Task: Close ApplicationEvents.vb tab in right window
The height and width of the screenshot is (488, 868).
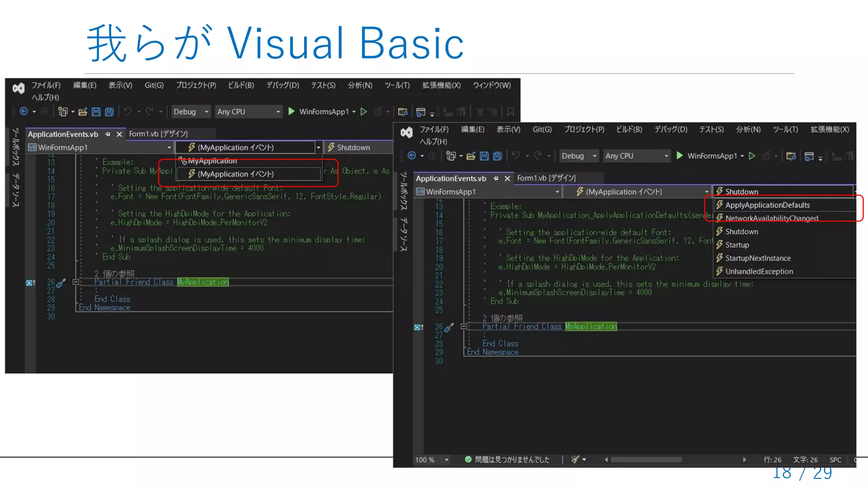Action: (x=507, y=179)
